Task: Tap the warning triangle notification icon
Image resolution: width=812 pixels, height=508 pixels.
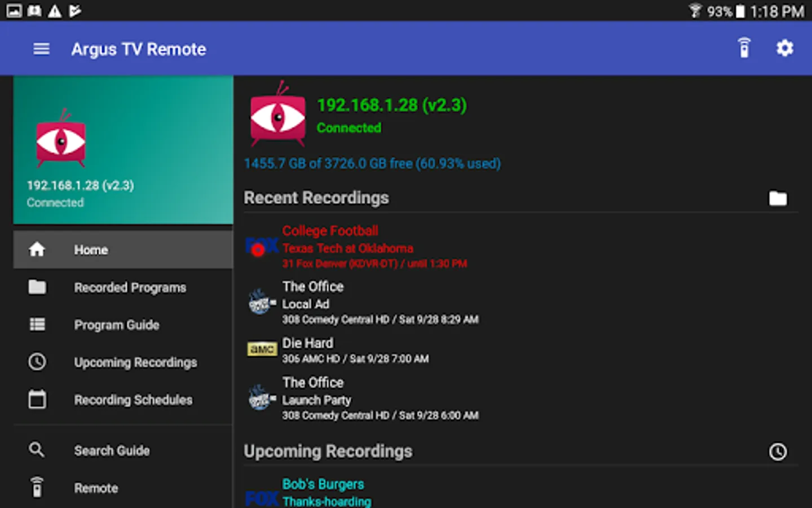Action: pyautogui.click(x=55, y=11)
